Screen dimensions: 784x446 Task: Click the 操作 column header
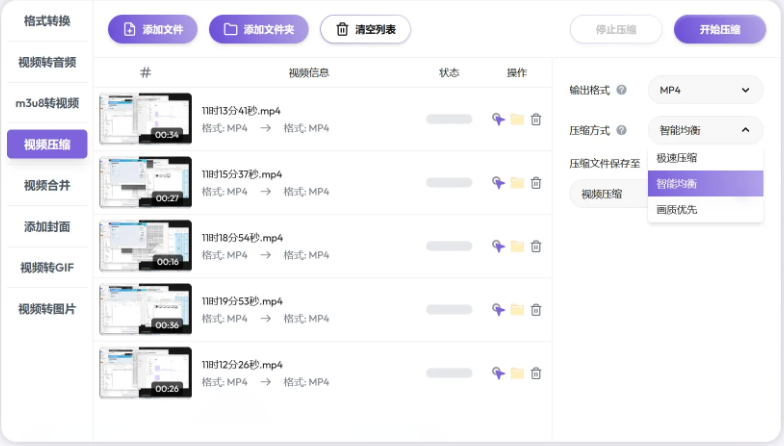[x=516, y=72]
